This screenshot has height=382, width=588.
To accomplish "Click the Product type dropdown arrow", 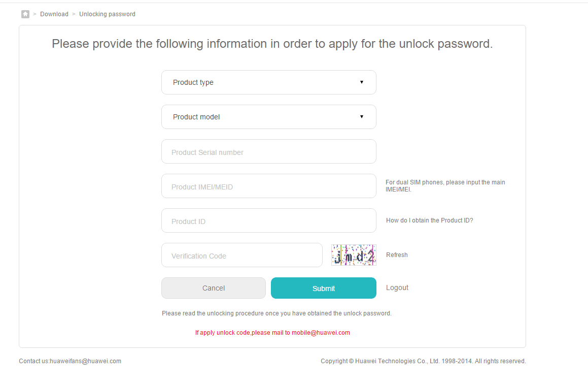I will click(x=362, y=82).
